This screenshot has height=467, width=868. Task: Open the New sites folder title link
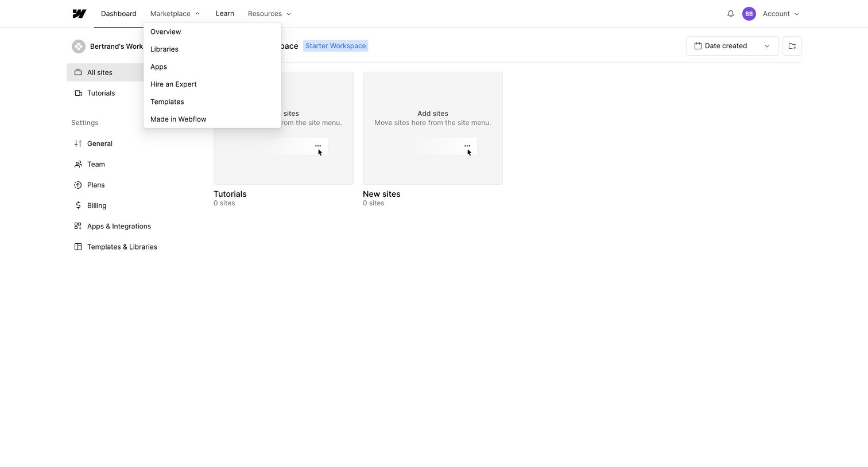click(382, 194)
